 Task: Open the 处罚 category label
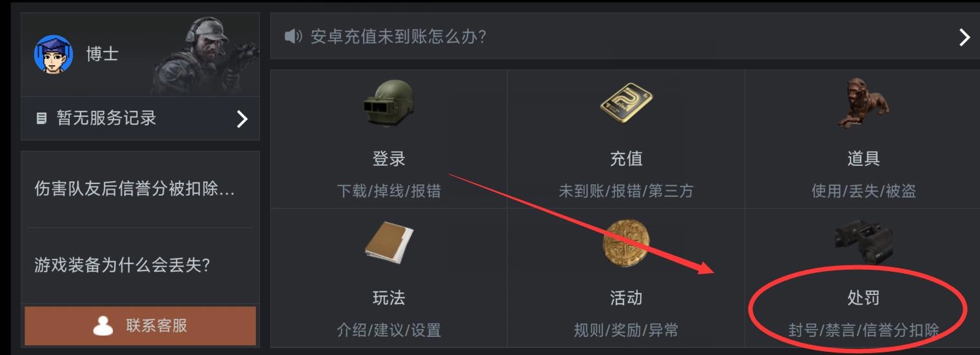pos(863,298)
